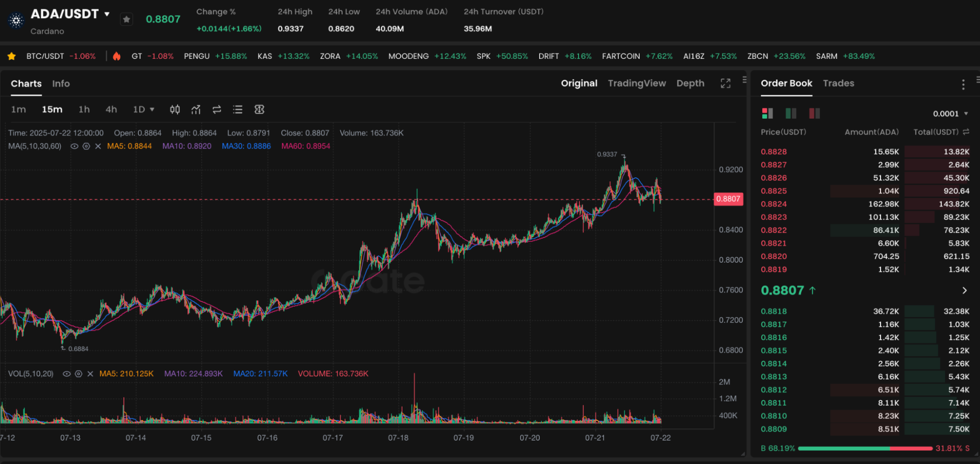Select the Depth chart view
Viewport: 980px width, 464px height.
click(x=690, y=83)
